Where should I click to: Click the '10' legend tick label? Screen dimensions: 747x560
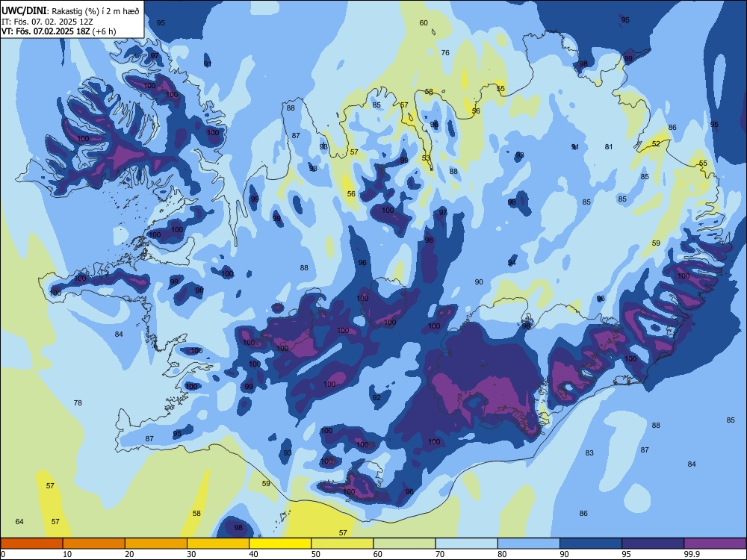(67, 554)
